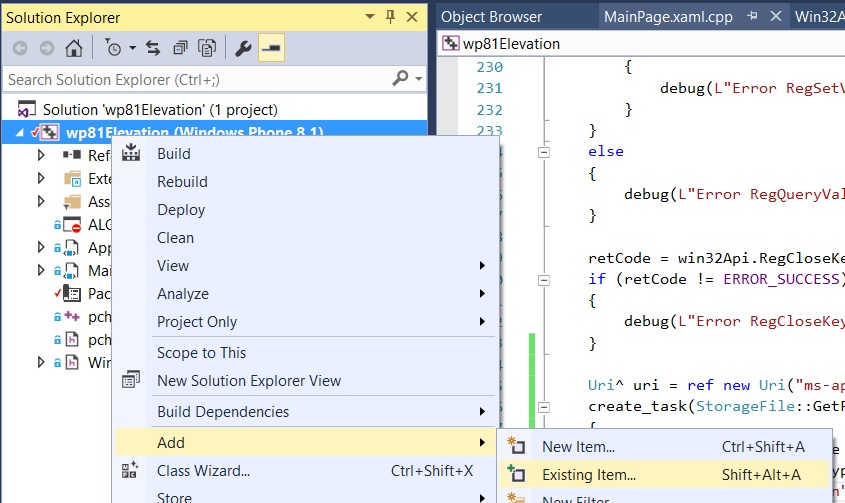Click the ERROR_SUCCESS text in the code

[x=781, y=279]
